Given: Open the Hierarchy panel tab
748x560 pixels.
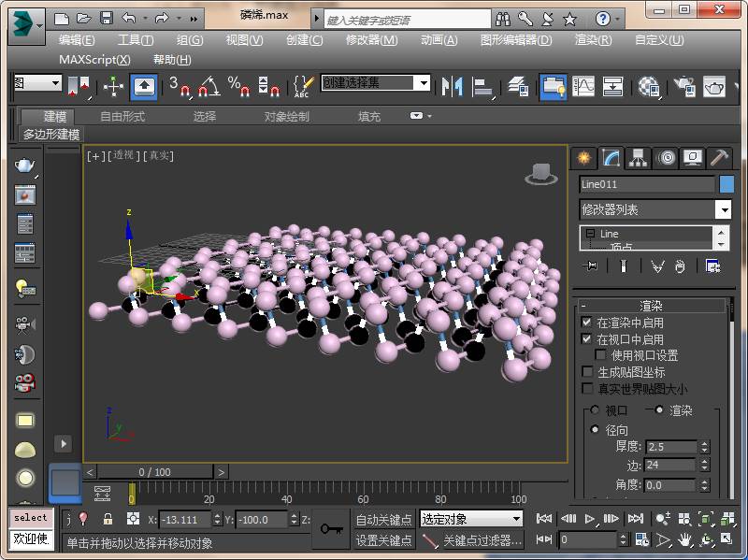Looking at the screenshot, I should pos(638,158).
